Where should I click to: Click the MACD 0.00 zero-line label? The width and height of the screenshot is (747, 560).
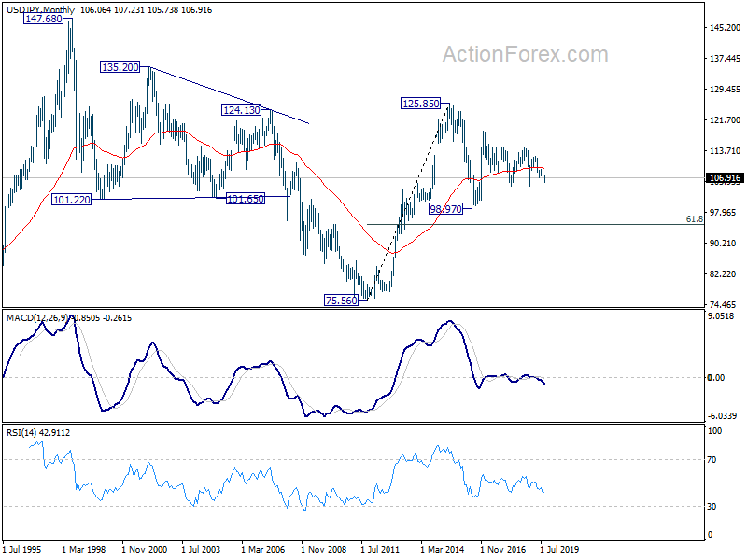coord(716,378)
